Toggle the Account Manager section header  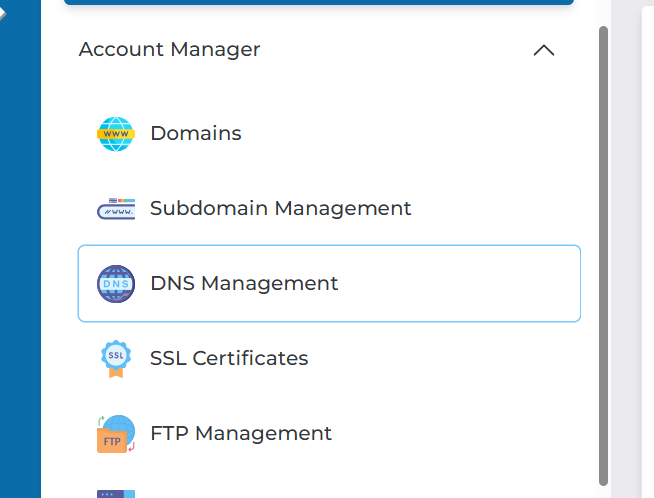tap(170, 50)
